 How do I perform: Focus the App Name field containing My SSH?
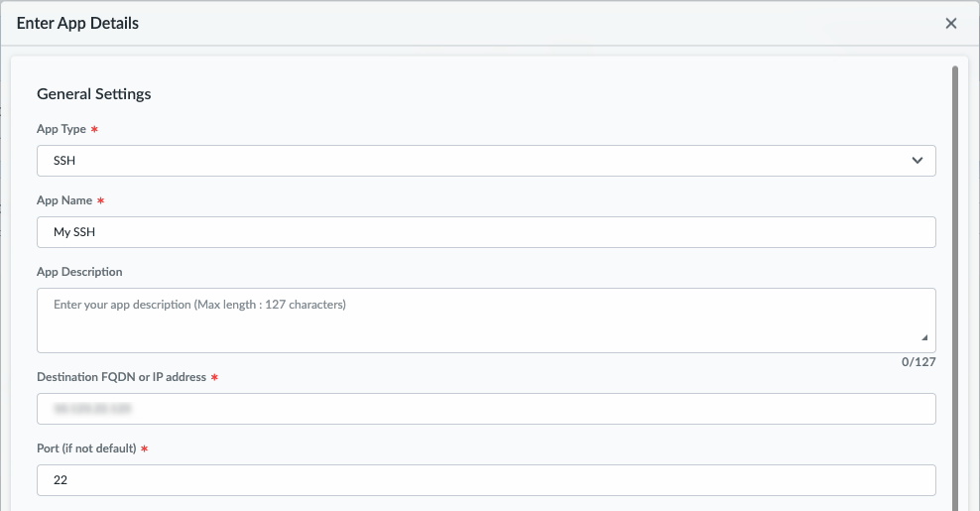(486, 232)
